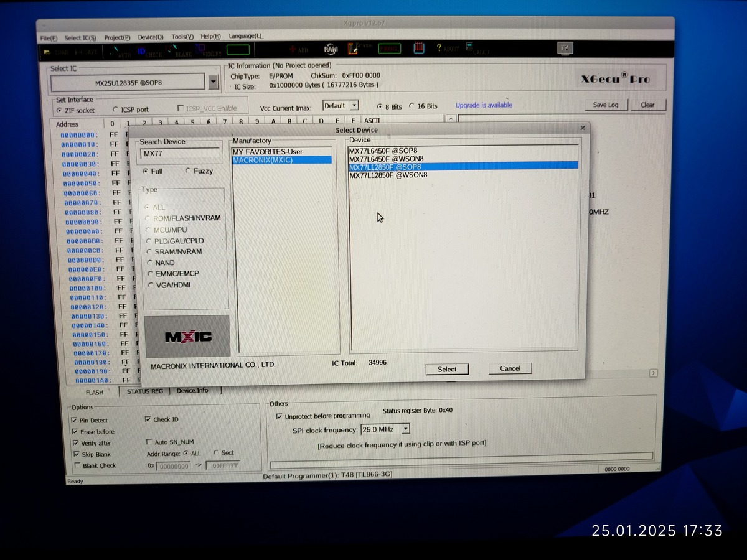The width and height of the screenshot is (747, 560).
Task: Click the red multi-chip toolbar icon
Action: click(x=420, y=48)
